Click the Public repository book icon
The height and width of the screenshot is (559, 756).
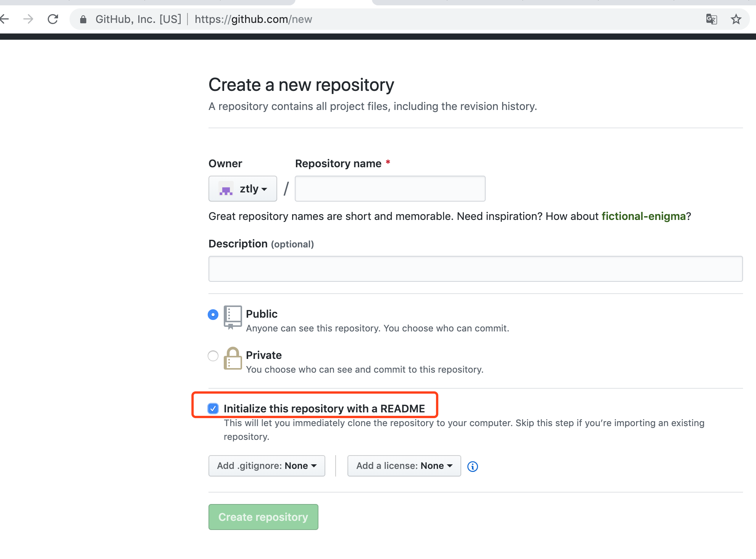(233, 317)
